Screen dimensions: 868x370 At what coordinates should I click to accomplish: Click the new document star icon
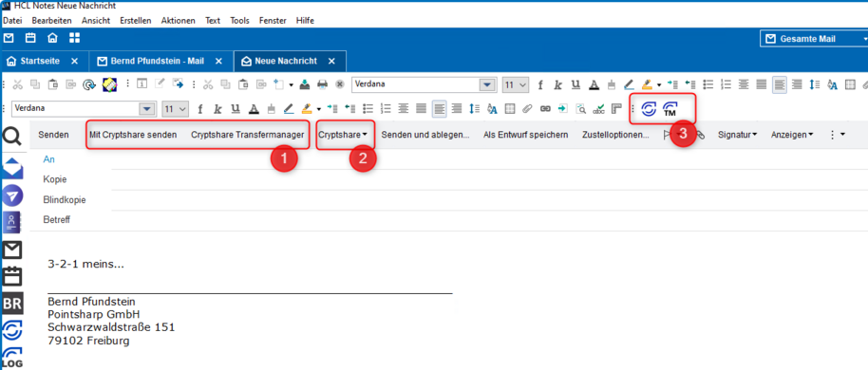pyautogui.click(x=278, y=84)
